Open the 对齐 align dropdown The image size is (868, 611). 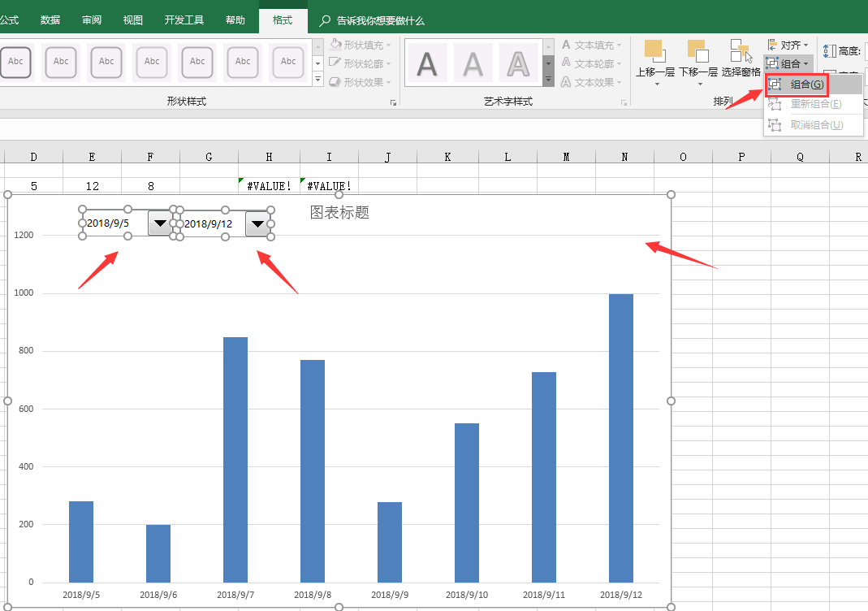[x=788, y=45]
